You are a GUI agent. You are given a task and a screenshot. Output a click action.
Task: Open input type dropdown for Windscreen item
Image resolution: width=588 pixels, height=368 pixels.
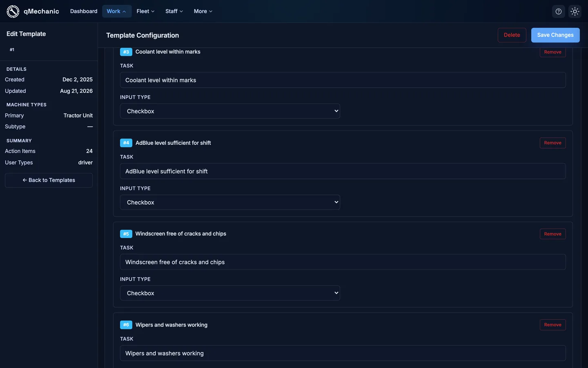[230, 293]
